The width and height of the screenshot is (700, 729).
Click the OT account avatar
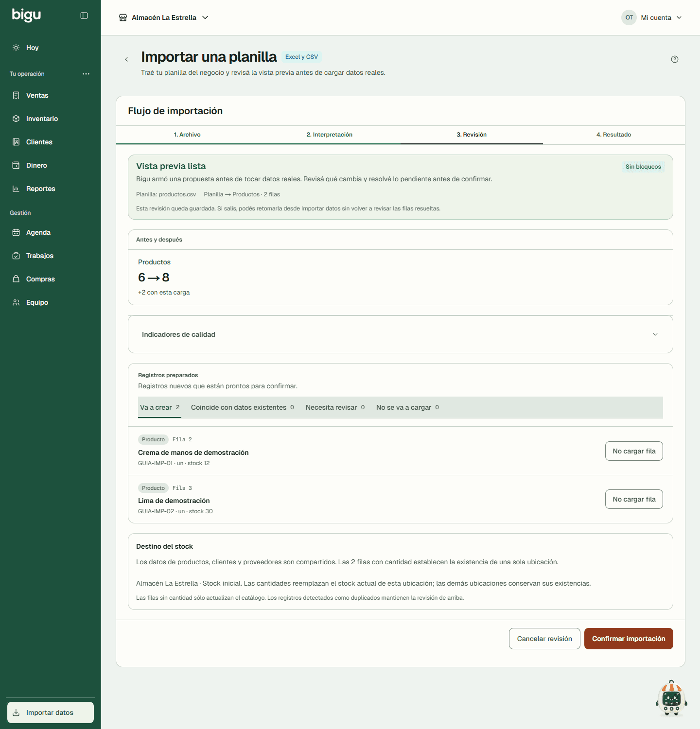tap(629, 17)
